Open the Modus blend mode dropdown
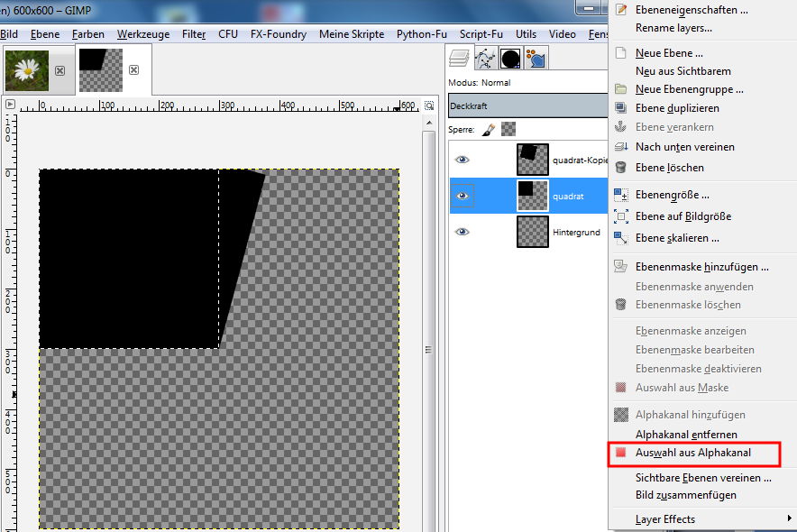 [x=527, y=83]
